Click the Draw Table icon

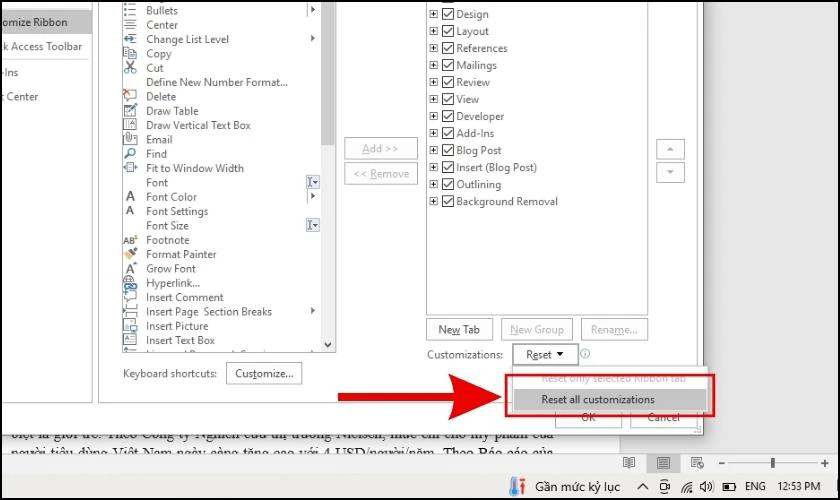point(130,110)
